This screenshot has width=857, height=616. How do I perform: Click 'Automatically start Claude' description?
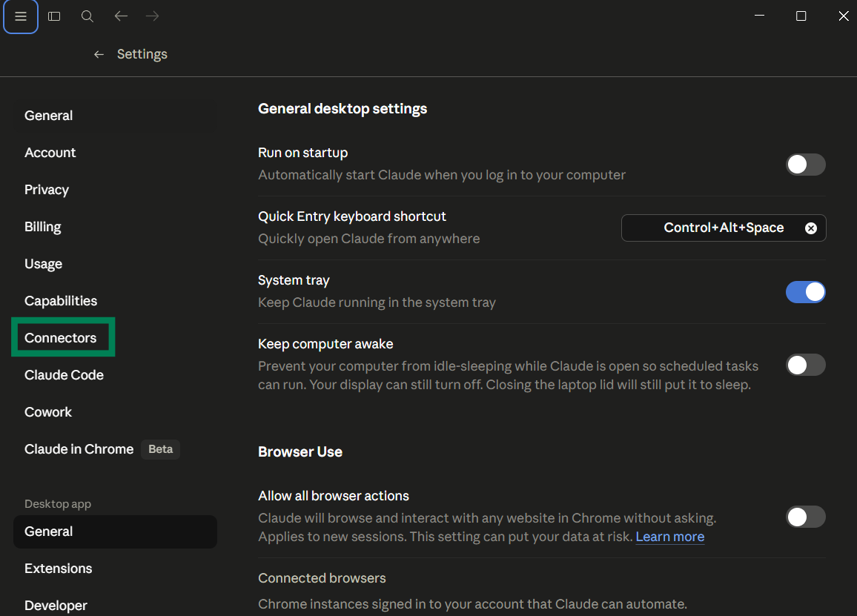click(442, 175)
